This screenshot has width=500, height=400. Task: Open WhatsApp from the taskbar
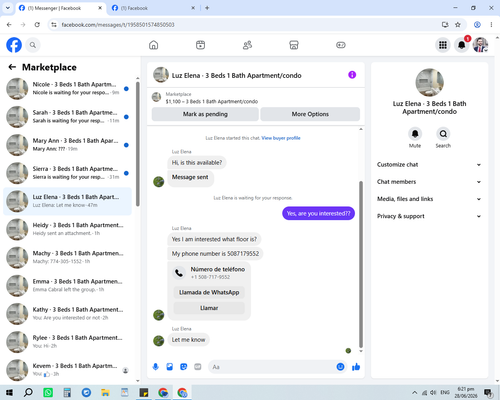tap(48, 392)
